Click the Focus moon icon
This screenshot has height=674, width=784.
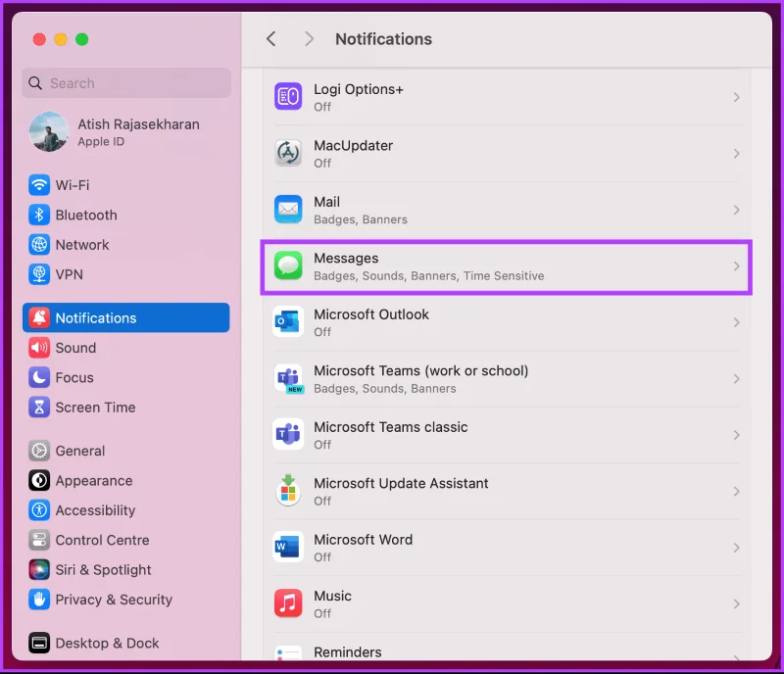point(39,377)
